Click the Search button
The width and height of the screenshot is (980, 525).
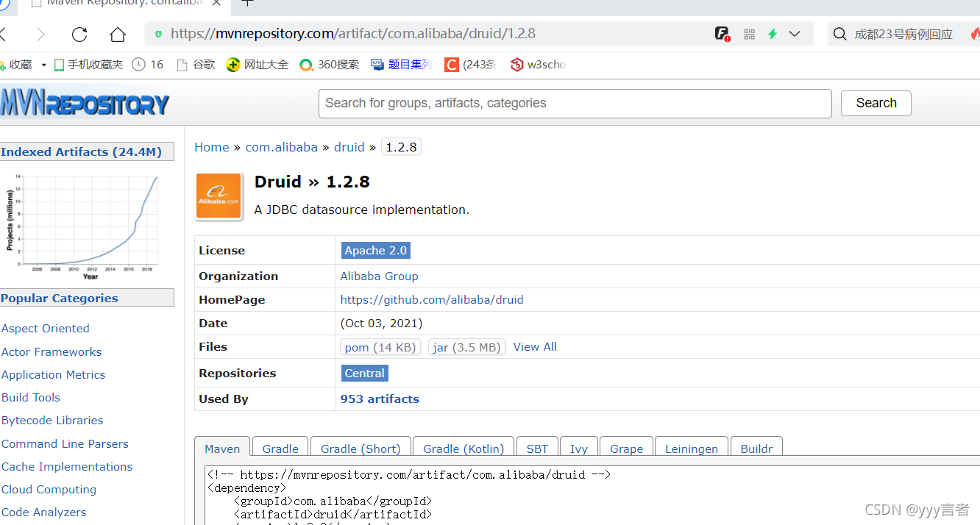pos(876,104)
